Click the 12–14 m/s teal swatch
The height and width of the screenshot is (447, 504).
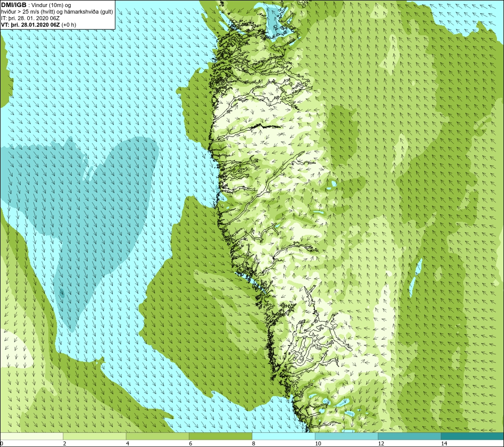[x=409, y=436]
